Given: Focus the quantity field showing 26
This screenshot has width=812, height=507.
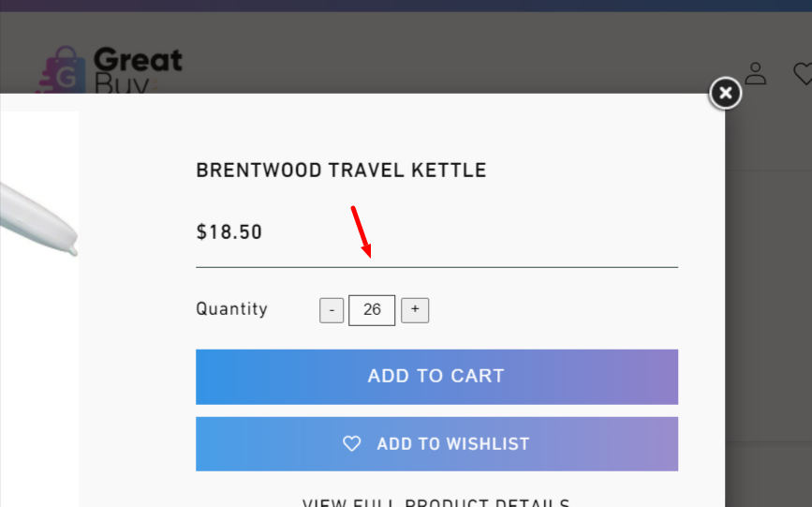Looking at the screenshot, I should pyautogui.click(x=372, y=310).
